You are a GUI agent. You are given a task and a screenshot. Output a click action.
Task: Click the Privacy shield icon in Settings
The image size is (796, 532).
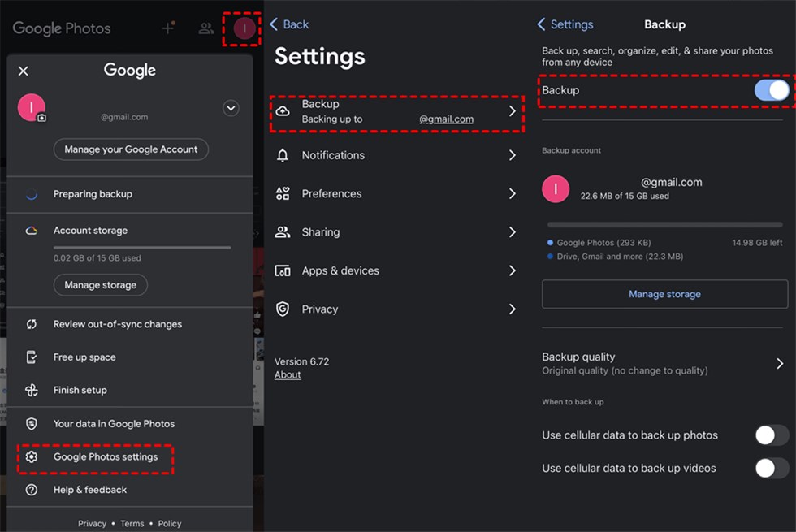[283, 309]
